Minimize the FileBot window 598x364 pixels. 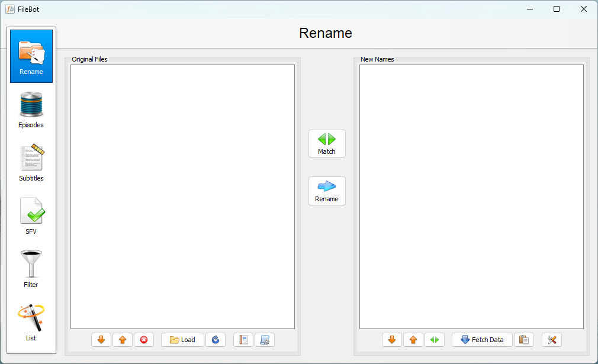[x=530, y=9]
